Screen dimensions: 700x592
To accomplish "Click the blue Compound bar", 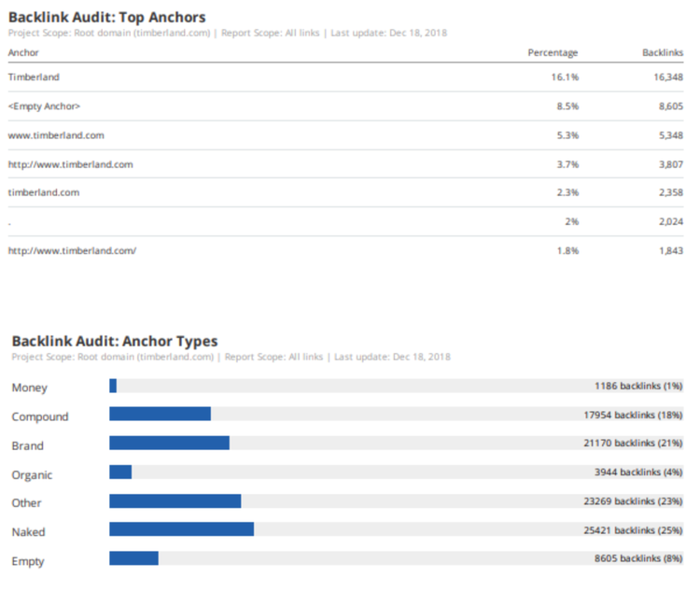I will pos(161,414).
